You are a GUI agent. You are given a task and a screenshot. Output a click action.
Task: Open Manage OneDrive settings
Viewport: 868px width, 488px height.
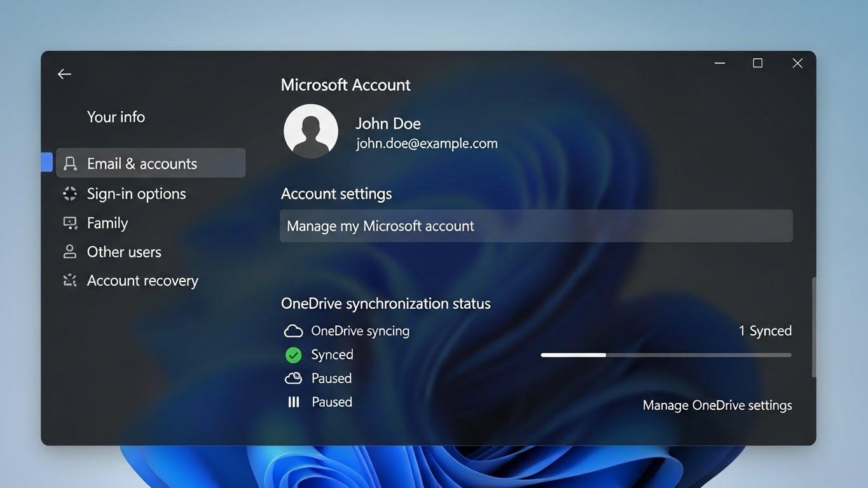point(717,405)
